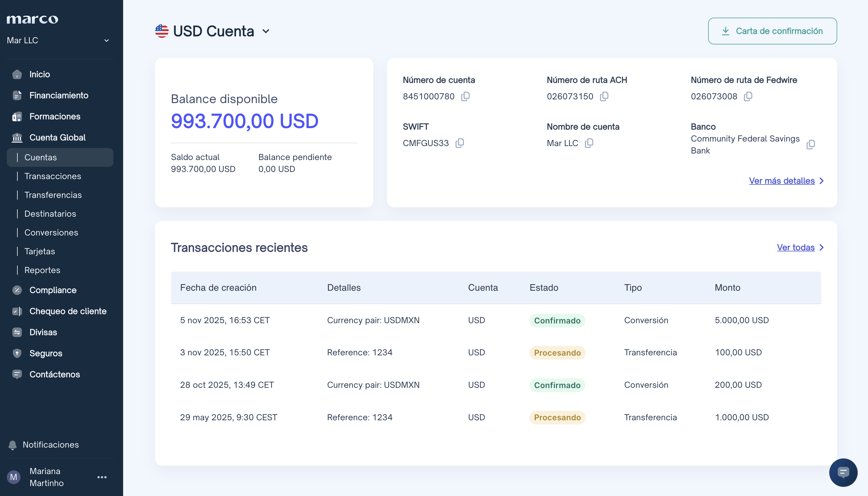Open Notificaciones bell icon

pos(13,445)
